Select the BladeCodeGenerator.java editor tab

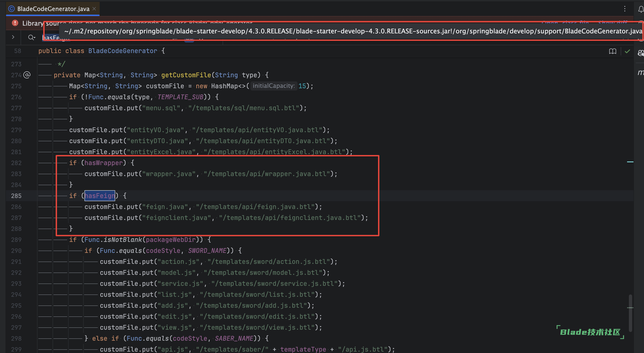coord(53,9)
